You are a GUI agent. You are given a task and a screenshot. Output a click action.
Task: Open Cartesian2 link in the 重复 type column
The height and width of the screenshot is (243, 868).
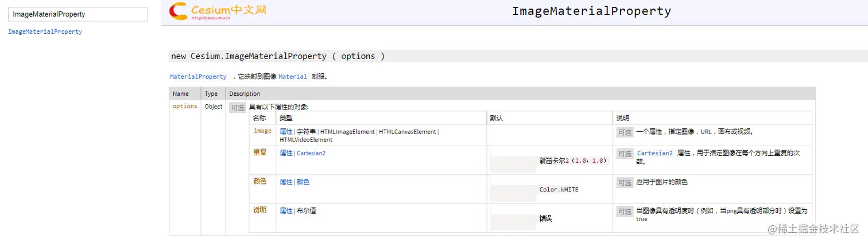311,154
